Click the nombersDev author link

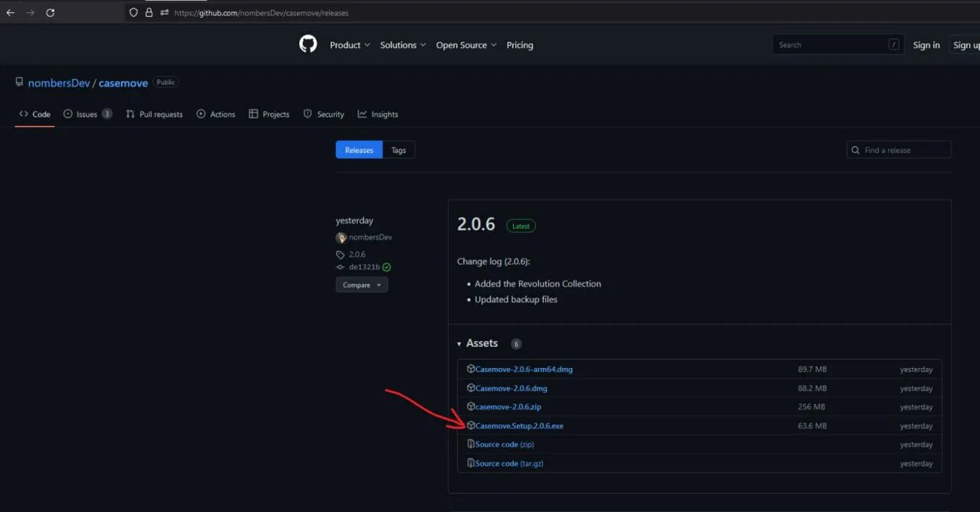point(371,237)
